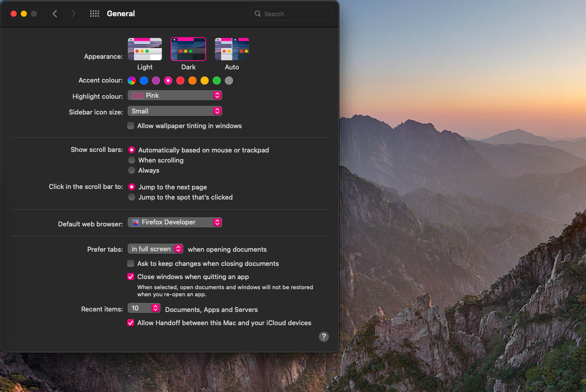Select Always show scroll bars option
The height and width of the screenshot is (392, 586).
click(x=132, y=170)
